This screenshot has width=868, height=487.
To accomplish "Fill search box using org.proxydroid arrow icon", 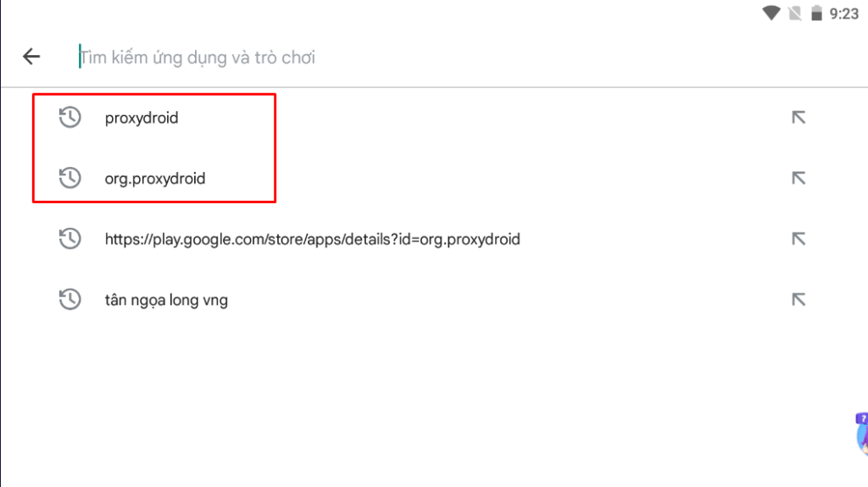I will [x=798, y=178].
